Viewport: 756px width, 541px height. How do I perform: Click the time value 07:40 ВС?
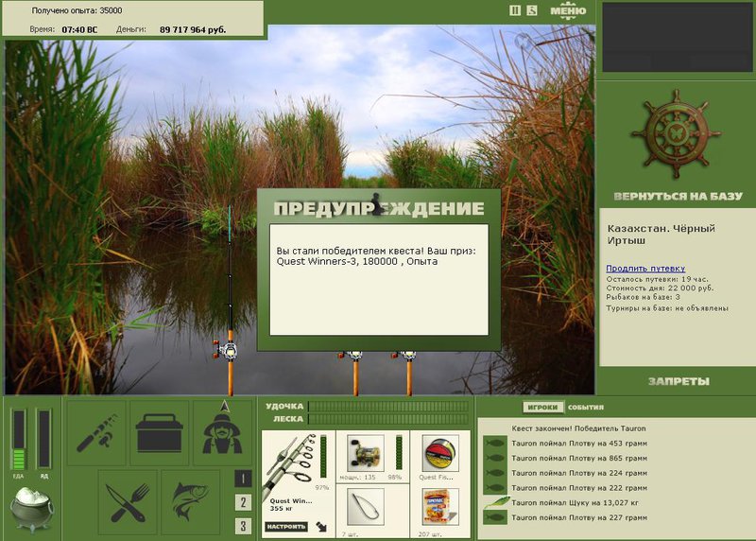pos(79,29)
